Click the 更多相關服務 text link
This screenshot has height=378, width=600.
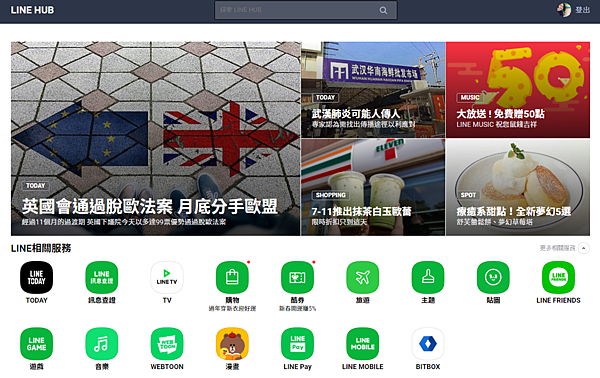[557, 248]
